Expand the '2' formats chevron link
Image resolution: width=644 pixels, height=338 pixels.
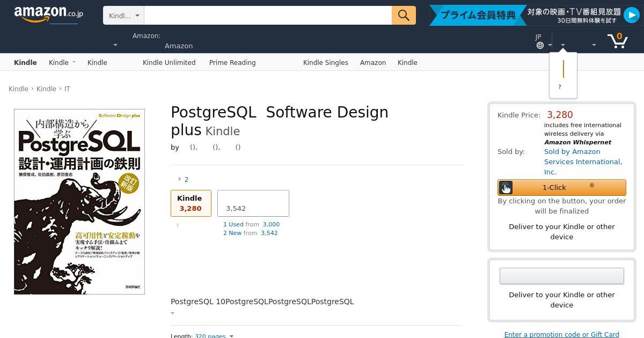click(x=183, y=179)
